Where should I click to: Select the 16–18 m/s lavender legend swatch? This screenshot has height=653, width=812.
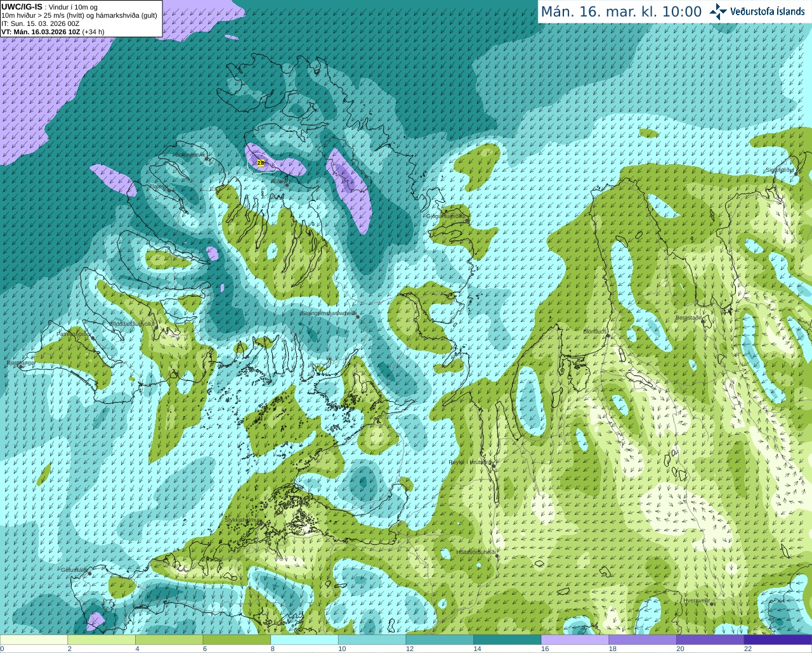pos(575,640)
